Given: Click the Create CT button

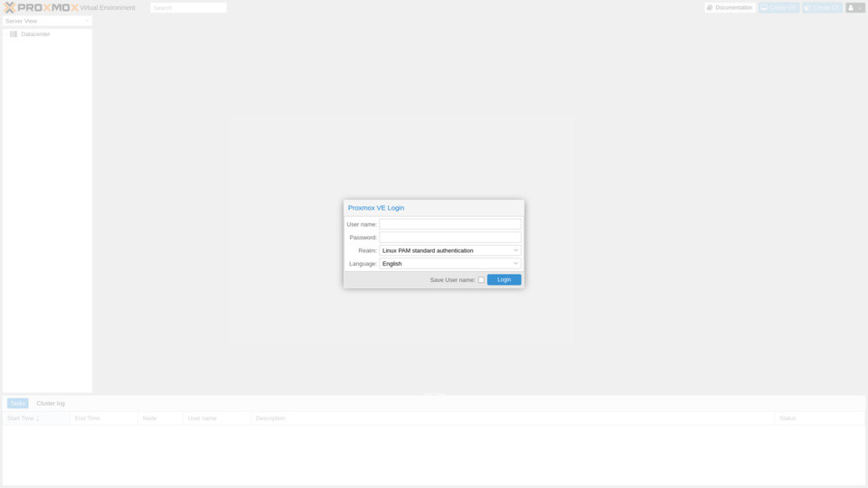Looking at the screenshot, I should tap(822, 8).
